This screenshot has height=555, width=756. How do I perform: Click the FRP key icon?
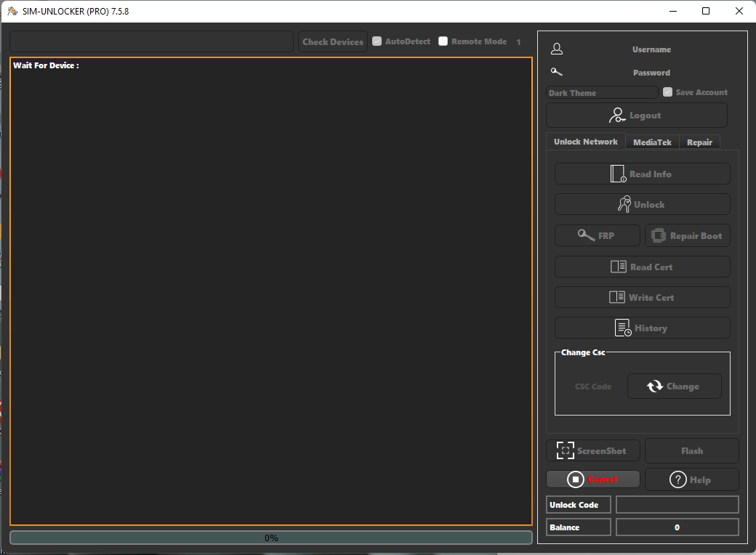(x=586, y=235)
